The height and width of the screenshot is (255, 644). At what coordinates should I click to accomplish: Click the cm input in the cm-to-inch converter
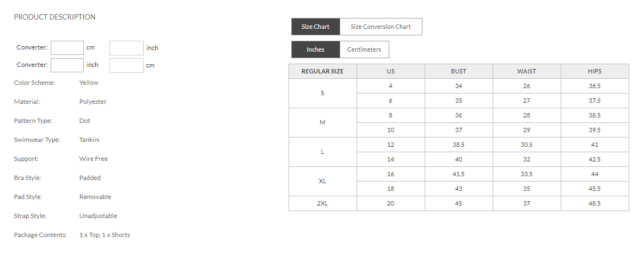click(67, 48)
